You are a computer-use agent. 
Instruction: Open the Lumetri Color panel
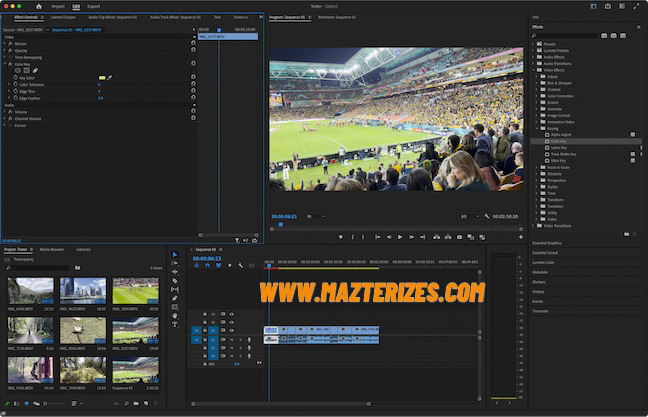point(543,262)
